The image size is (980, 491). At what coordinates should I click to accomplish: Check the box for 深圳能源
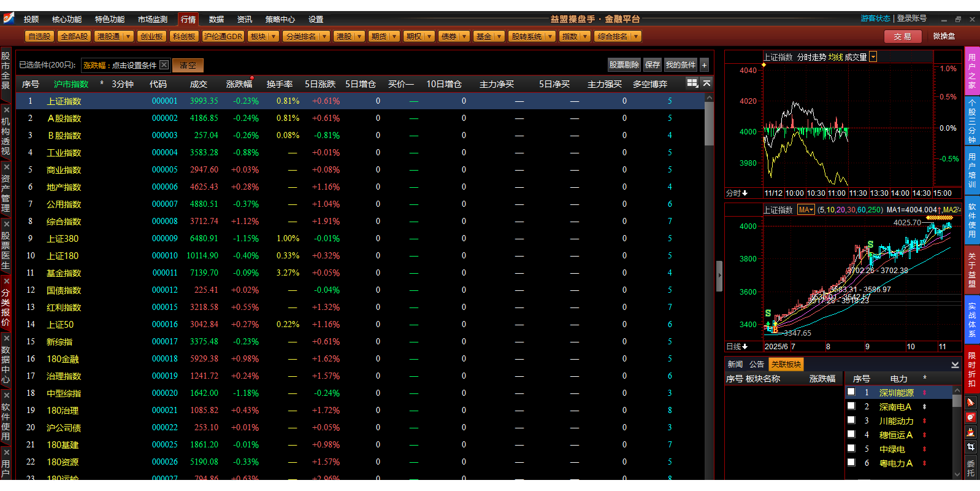pos(851,392)
